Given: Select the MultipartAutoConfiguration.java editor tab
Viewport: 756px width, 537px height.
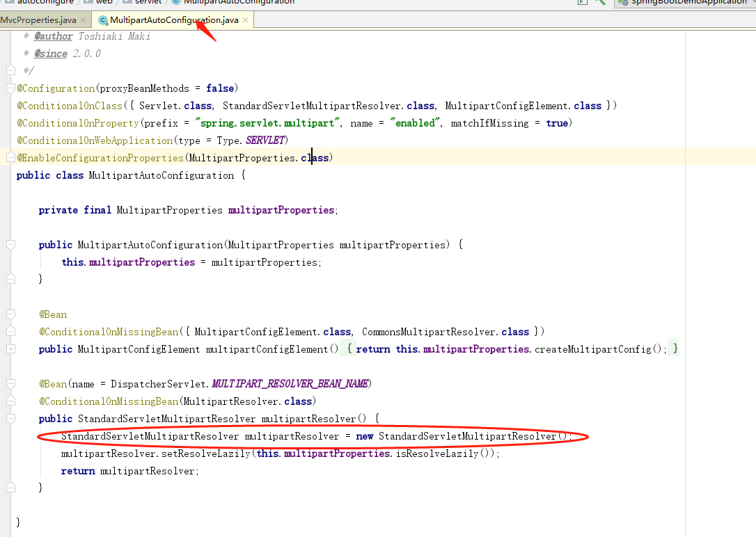Looking at the screenshot, I should (x=174, y=20).
